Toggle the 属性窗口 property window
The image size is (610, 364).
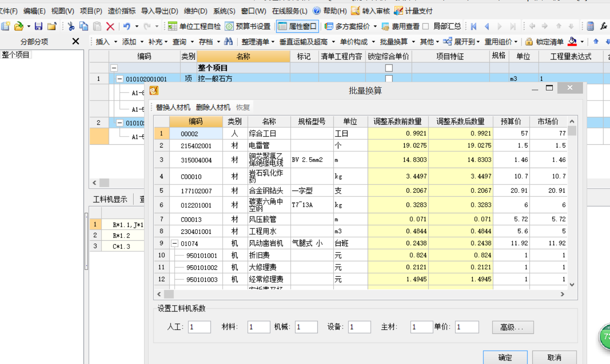click(x=297, y=26)
